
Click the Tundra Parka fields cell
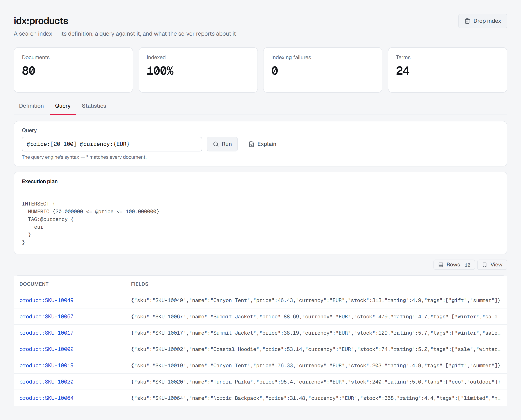tap(316, 382)
